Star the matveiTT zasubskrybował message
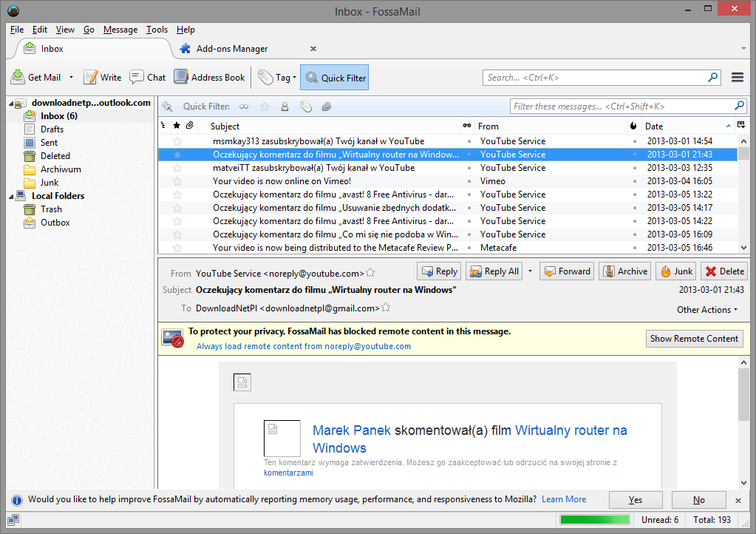This screenshot has width=756, height=534. point(177,168)
